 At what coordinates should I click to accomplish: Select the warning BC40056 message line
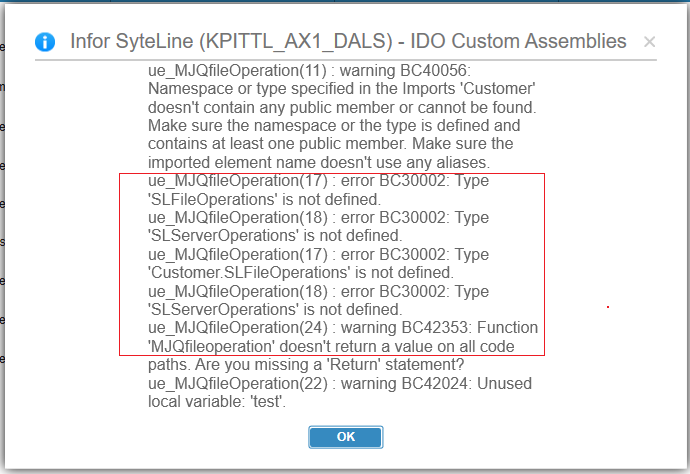309,70
